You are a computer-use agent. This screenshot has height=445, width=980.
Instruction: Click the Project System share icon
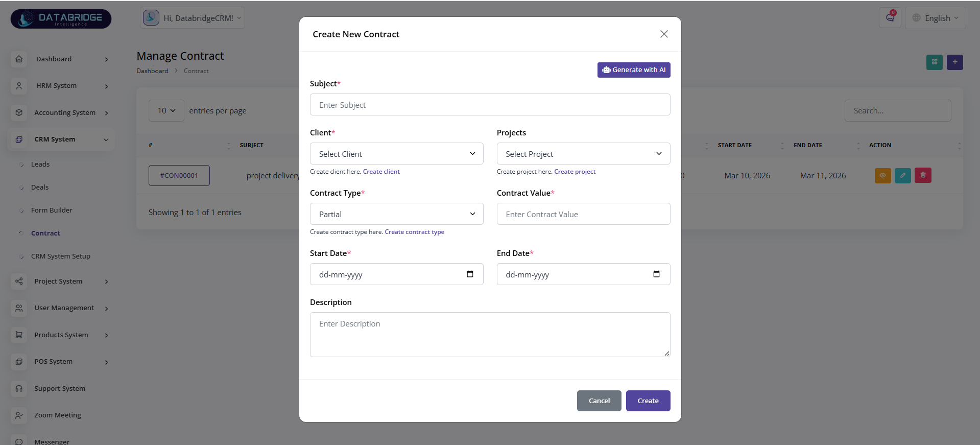(19, 281)
